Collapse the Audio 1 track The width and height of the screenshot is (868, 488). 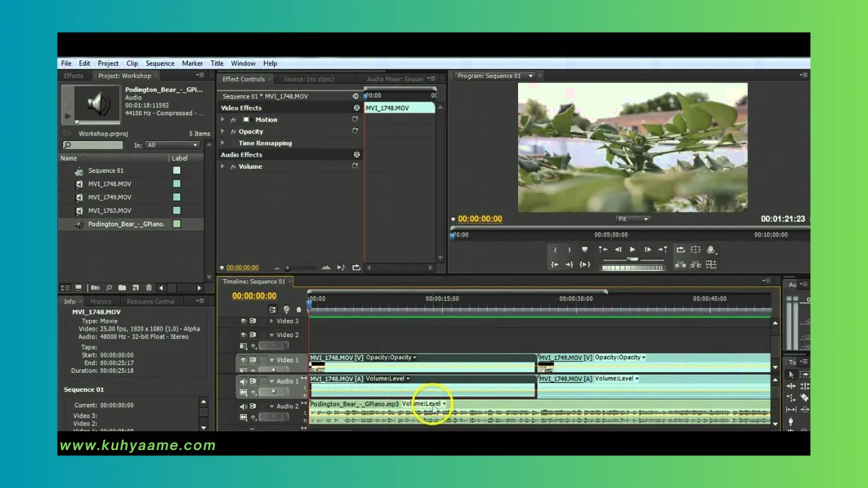(x=272, y=381)
